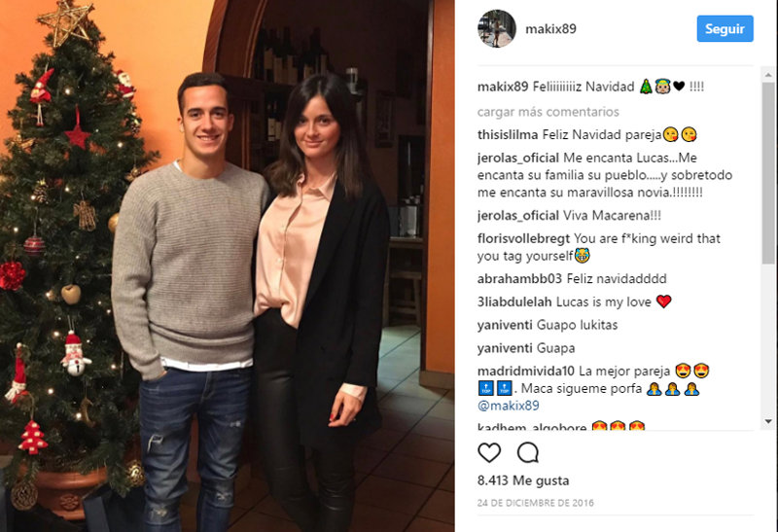Visit abrahambb03 profile
The height and width of the screenshot is (532, 778).
pyautogui.click(x=519, y=278)
